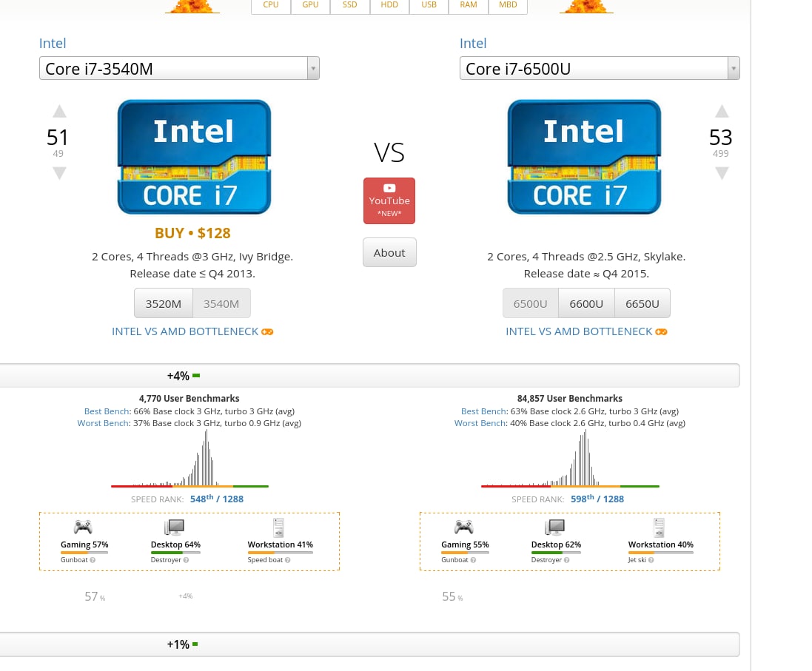
Task: Click the +4% comparison bar
Action: point(370,375)
